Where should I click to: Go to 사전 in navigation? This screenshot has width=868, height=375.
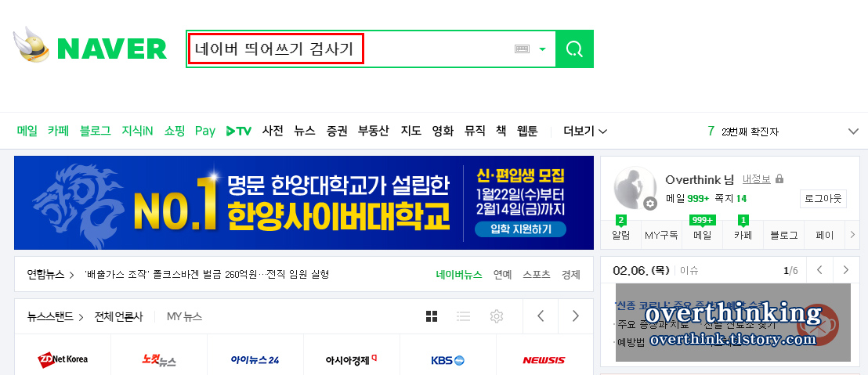(x=273, y=131)
